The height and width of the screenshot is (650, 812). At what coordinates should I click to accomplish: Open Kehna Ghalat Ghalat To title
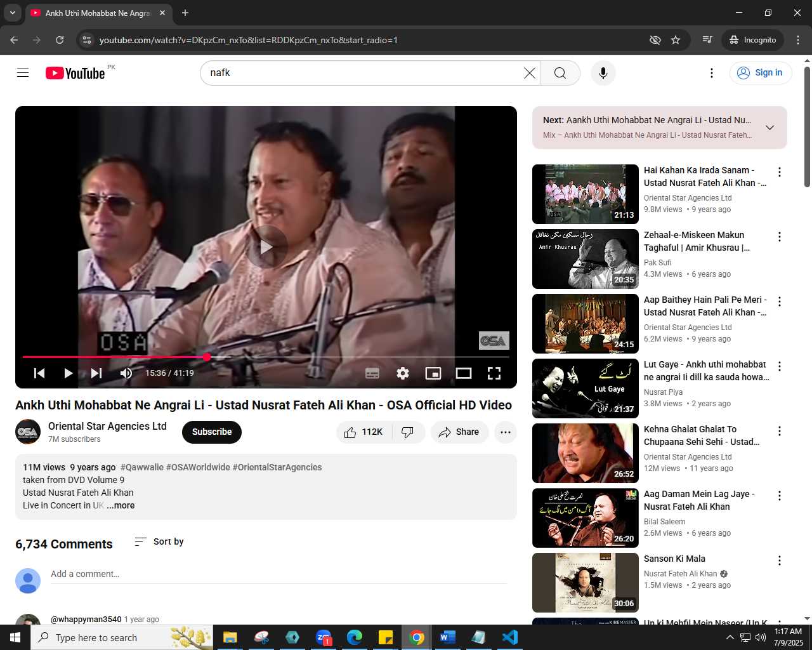click(702, 435)
